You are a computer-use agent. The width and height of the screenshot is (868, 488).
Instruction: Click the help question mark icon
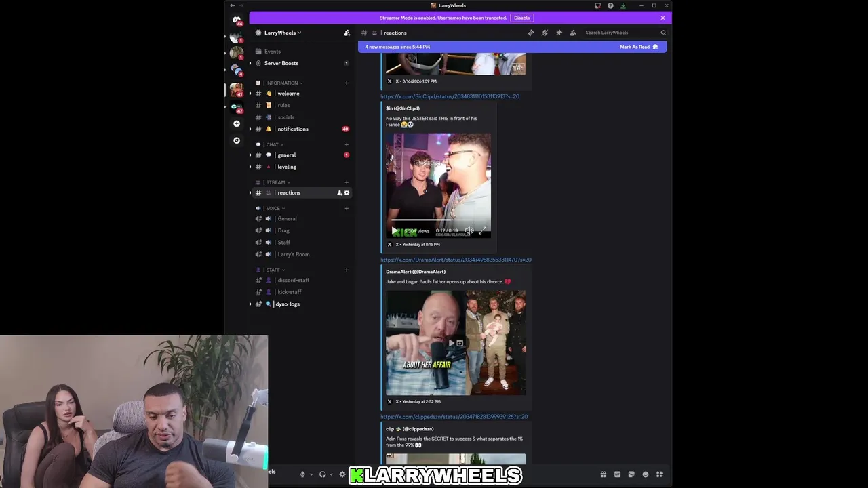click(610, 5)
